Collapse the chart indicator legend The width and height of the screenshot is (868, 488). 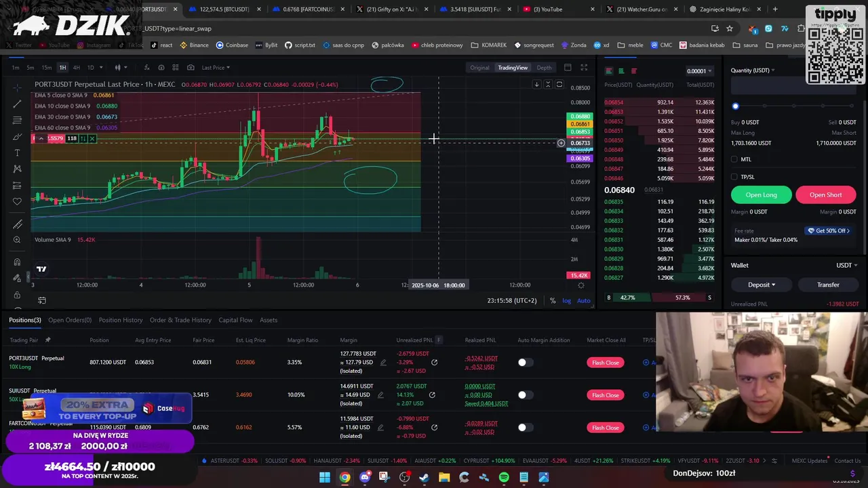(x=41, y=138)
